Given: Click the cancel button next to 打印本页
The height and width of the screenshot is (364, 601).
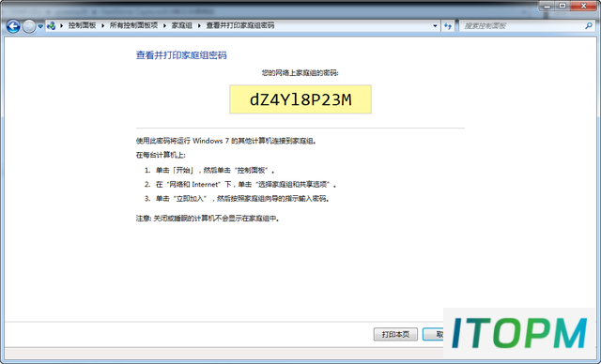Looking at the screenshot, I should click(434, 335).
